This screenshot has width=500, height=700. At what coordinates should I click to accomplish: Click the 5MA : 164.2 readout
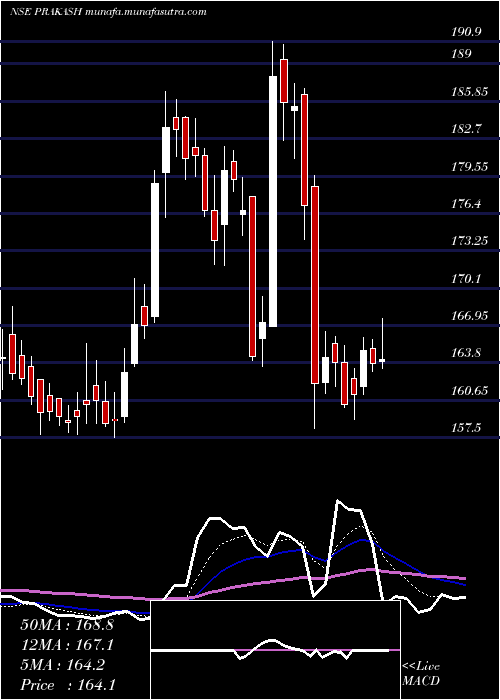pyautogui.click(x=62, y=665)
